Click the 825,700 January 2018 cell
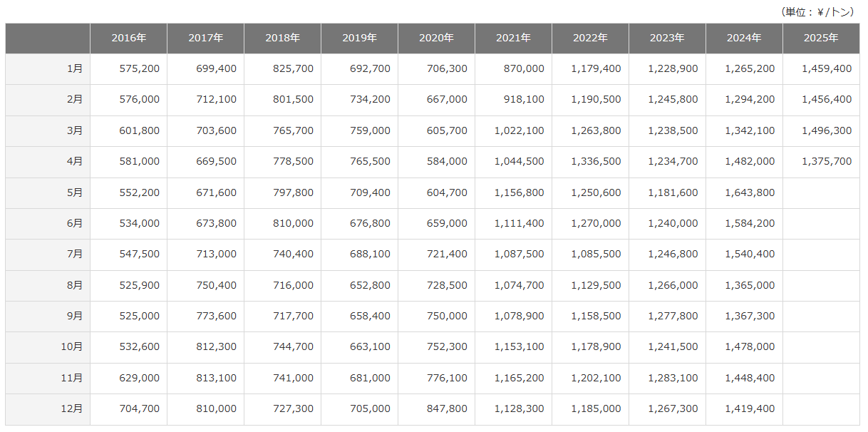The height and width of the screenshot is (432, 868). (x=294, y=69)
